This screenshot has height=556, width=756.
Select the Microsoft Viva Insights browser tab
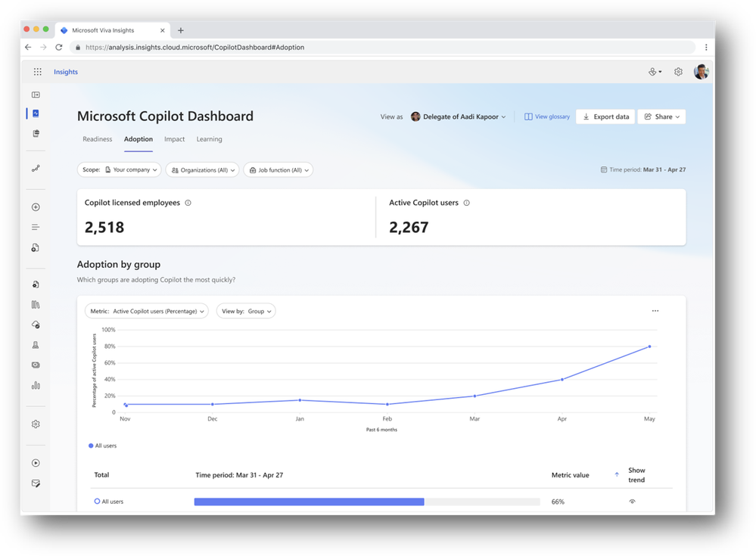click(x=112, y=30)
